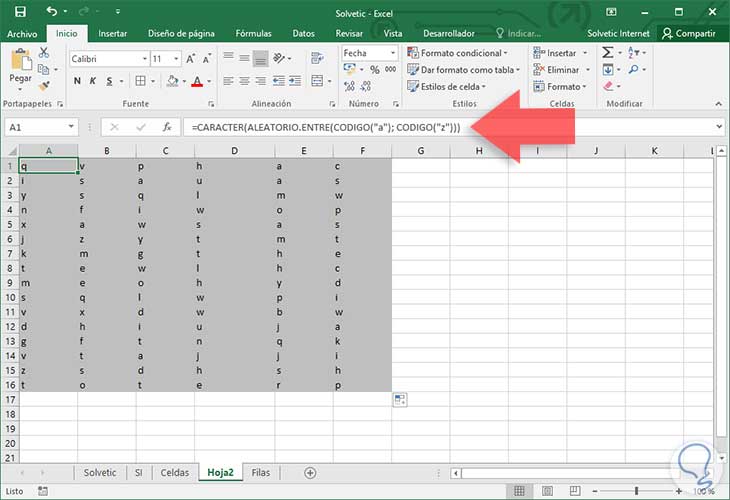
Task: Toggle middle vertical alignment
Action: (244, 58)
